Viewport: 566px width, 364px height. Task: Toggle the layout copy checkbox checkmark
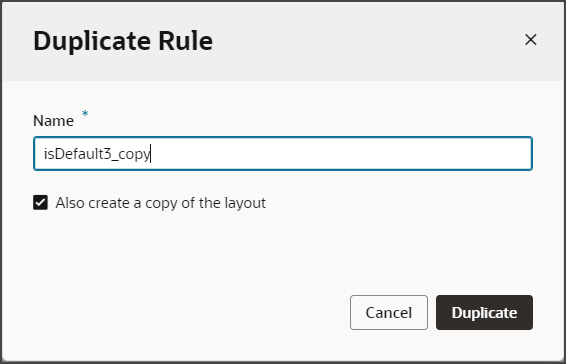coord(40,203)
